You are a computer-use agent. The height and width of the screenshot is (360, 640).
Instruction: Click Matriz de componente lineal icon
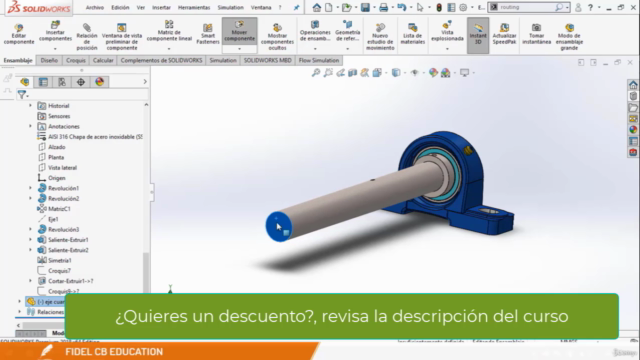[x=169, y=24]
